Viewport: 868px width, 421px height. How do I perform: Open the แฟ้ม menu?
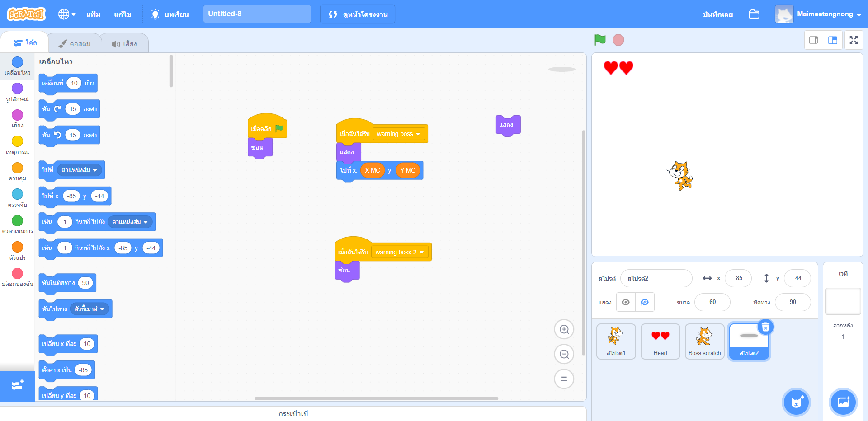tap(93, 14)
